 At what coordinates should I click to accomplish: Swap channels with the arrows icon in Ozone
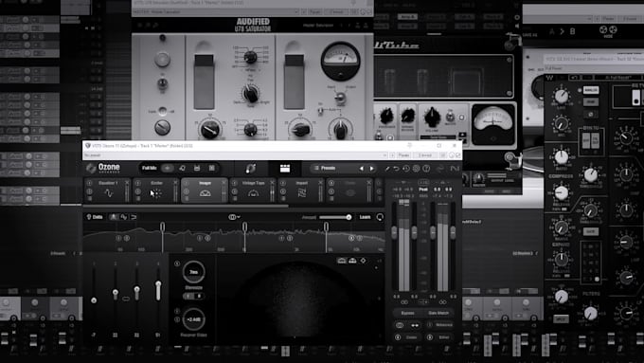tap(415, 325)
